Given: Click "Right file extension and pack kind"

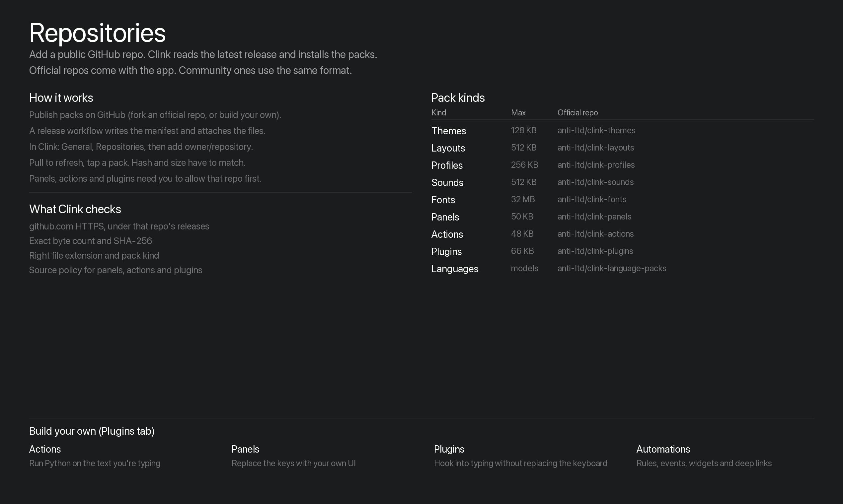Looking at the screenshot, I should [94, 256].
